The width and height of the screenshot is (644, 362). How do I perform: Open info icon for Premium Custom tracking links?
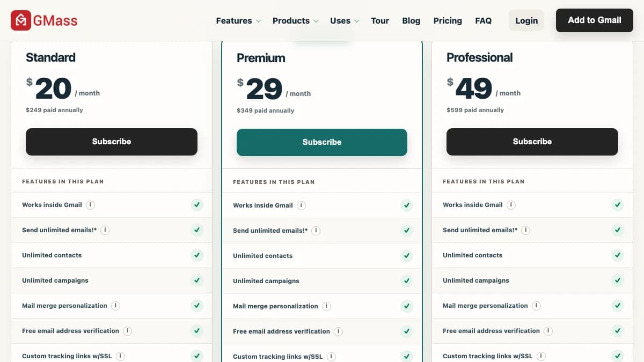[x=331, y=357]
